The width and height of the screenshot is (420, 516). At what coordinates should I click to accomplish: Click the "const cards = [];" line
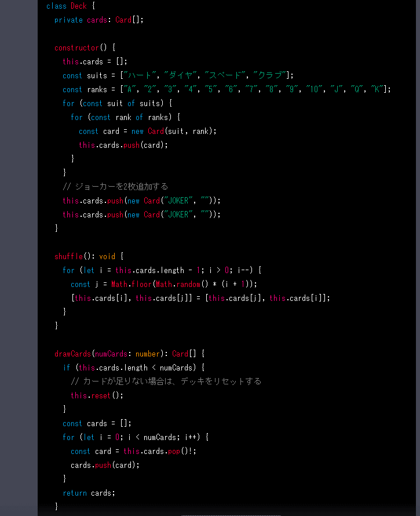click(x=97, y=423)
